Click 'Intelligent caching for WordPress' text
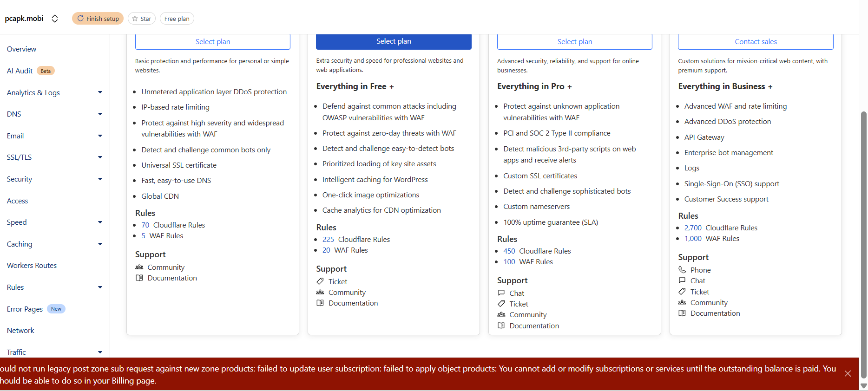This screenshot has height=391, width=868. click(x=375, y=180)
